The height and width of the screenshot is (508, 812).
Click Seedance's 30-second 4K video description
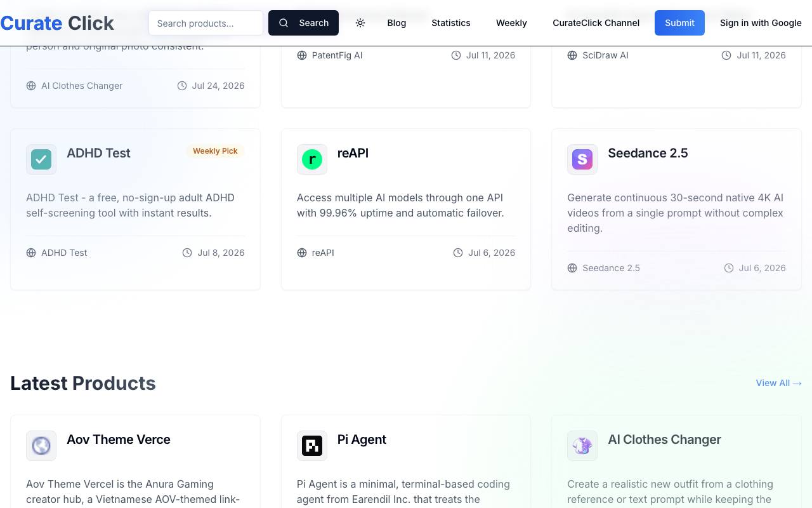(x=676, y=213)
